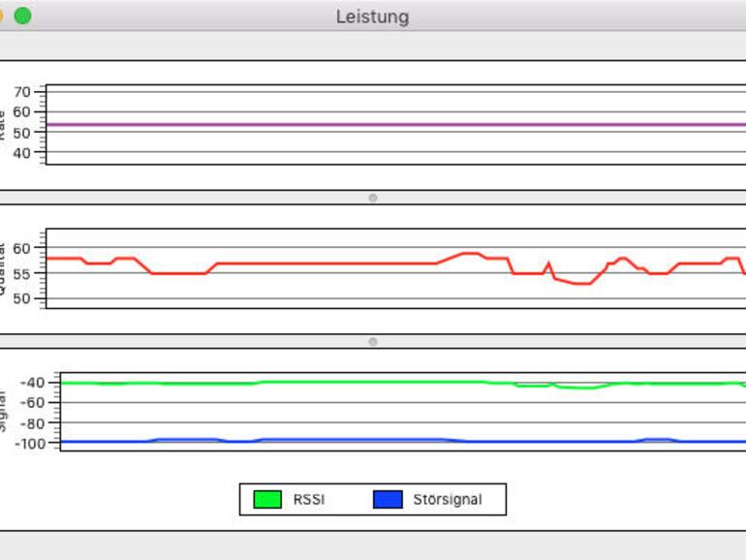Screen dimensions: 746x560
Task: Click the red quality line dip near 53
Action: click(x=583, y=284)
